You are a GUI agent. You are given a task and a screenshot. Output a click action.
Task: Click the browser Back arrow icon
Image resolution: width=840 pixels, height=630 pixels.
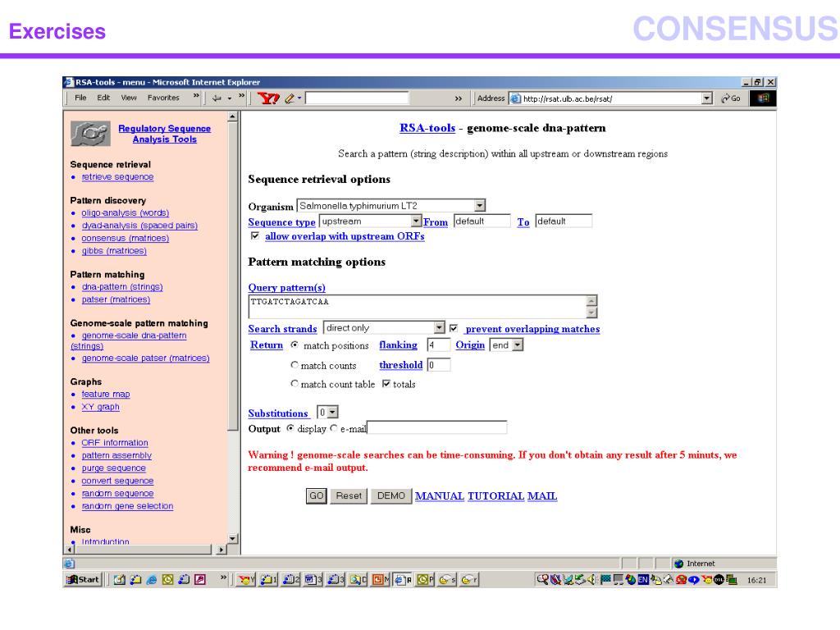tap(217, 98)
